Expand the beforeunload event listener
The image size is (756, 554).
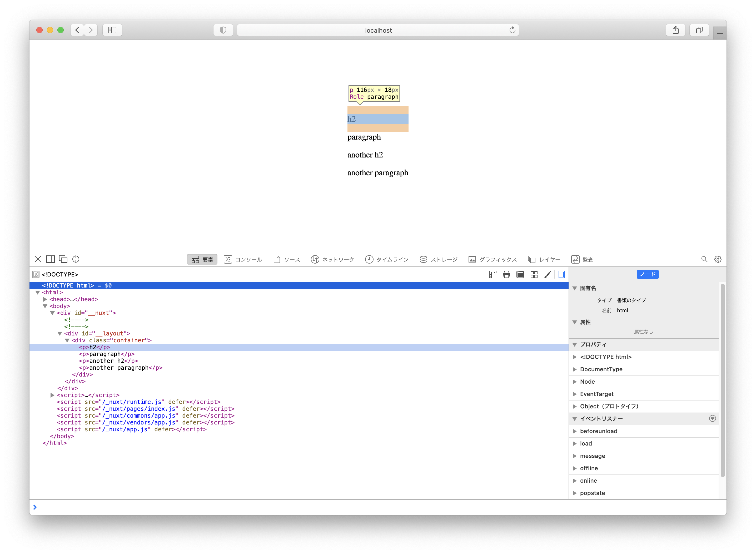tap(575, 431)
